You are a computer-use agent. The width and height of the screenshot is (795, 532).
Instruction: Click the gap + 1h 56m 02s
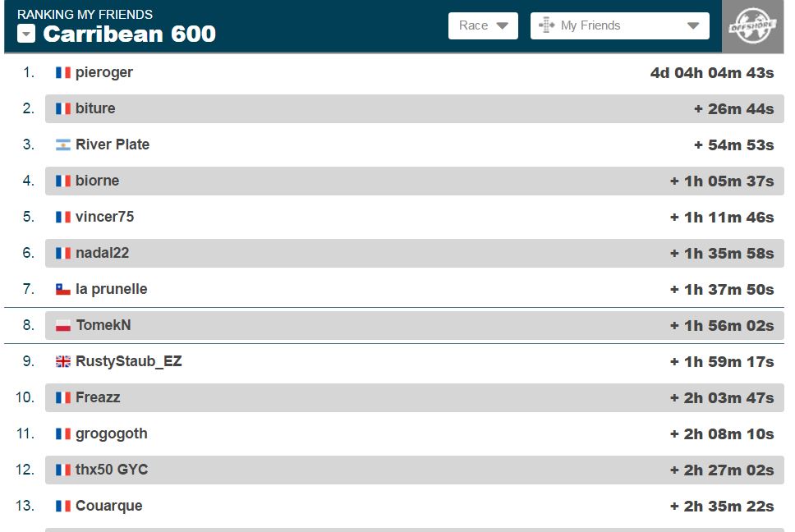click(722, 326)
